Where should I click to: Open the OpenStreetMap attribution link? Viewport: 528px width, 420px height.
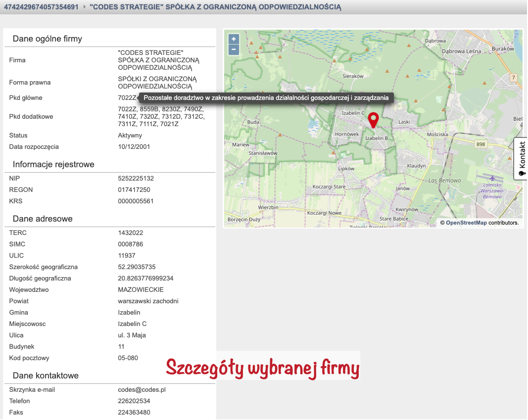point(466,223)
